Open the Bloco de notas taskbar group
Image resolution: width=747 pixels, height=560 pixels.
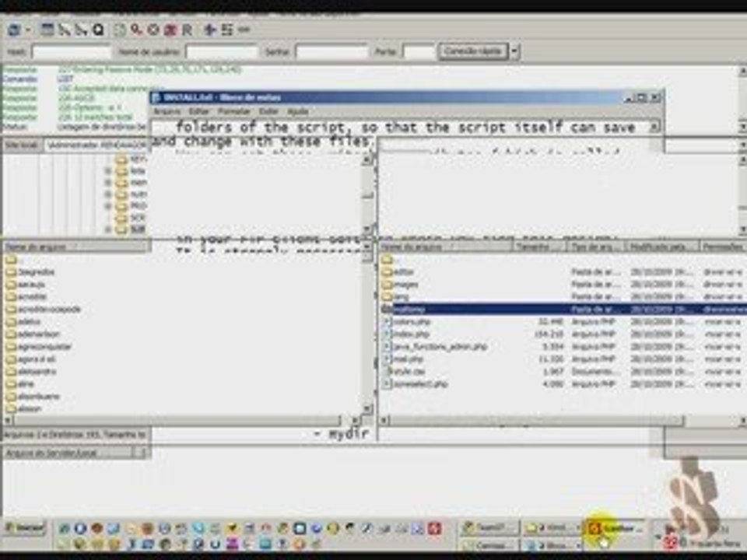tap(552, 544)
